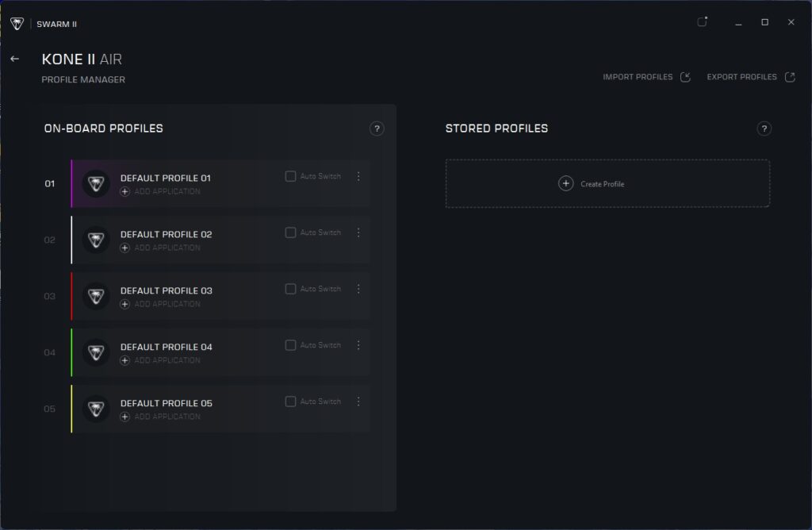
Task: Click the Swarm II logo icon
Action: 17,24
